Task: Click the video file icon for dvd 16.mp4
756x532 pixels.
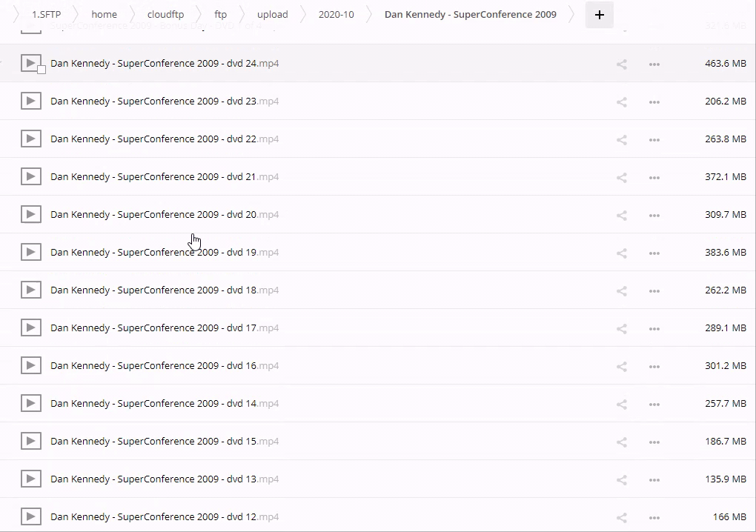Action: [x=30, y=365]
